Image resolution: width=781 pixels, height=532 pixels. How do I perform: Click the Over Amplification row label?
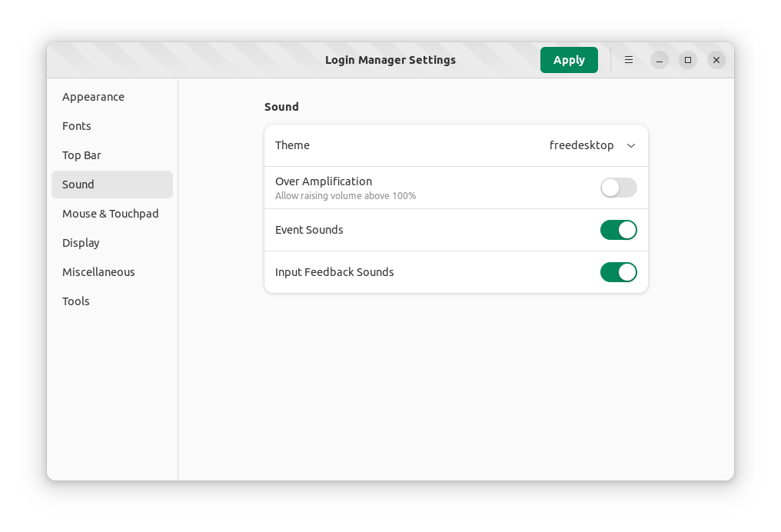coord(324,181)
